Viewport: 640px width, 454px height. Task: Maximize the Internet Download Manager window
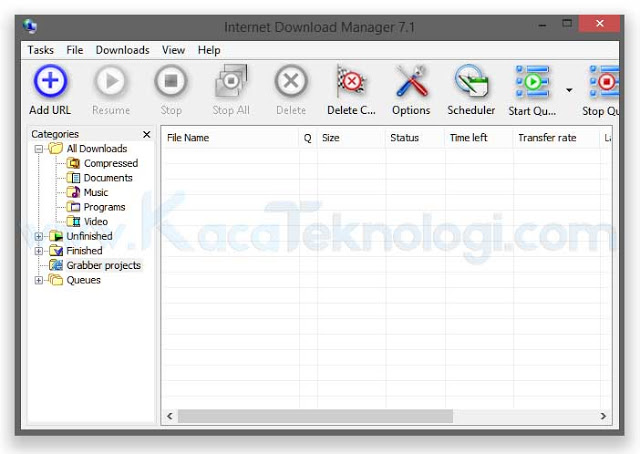tap(567, 24)
